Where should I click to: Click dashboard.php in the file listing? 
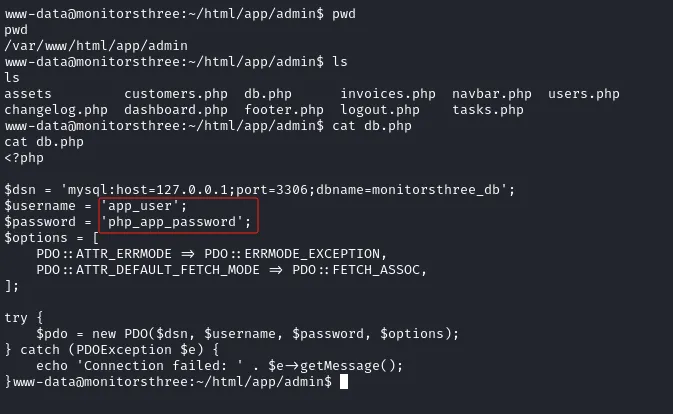176,110
